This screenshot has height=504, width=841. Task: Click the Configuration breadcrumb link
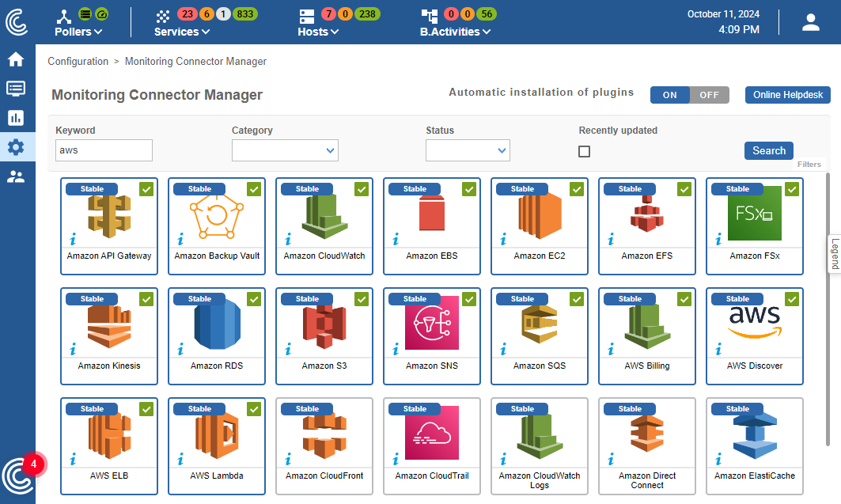(78, 61)
